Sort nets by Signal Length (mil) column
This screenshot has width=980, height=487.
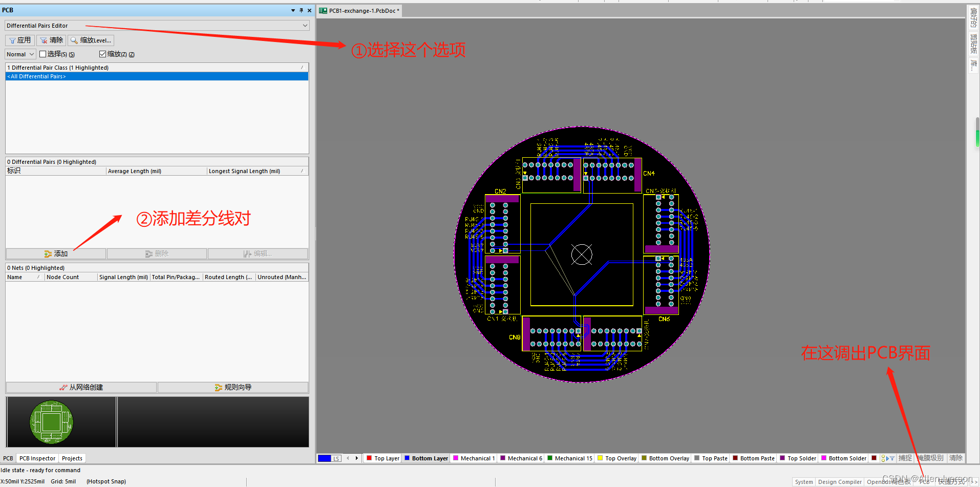123,277
